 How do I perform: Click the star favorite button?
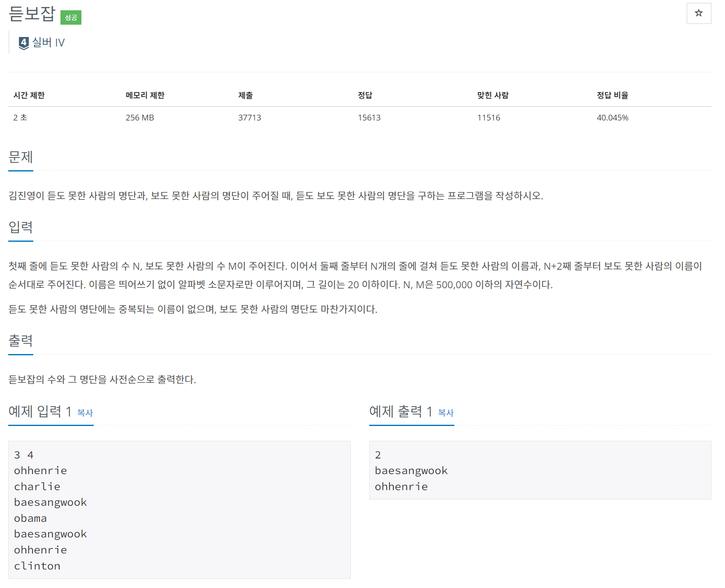(x=699, y=13)
